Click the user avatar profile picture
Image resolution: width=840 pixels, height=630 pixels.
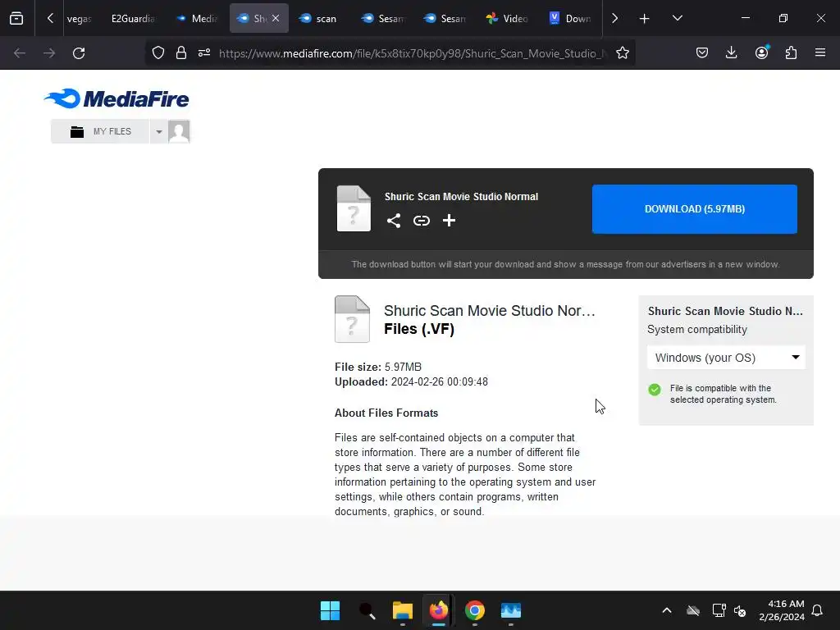179,132
